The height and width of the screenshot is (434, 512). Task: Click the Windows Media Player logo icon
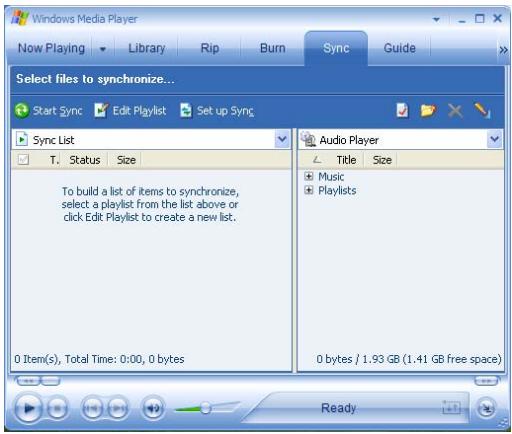pyautogui.click(x=20, y=18)
